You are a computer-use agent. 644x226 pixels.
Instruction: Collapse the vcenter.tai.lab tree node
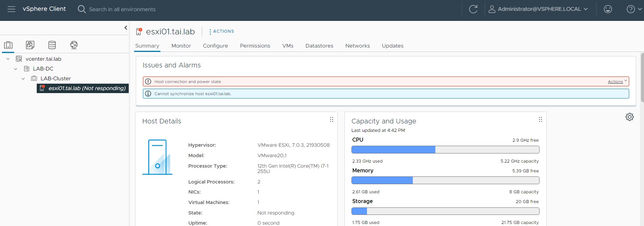click(x=8, y=59)
